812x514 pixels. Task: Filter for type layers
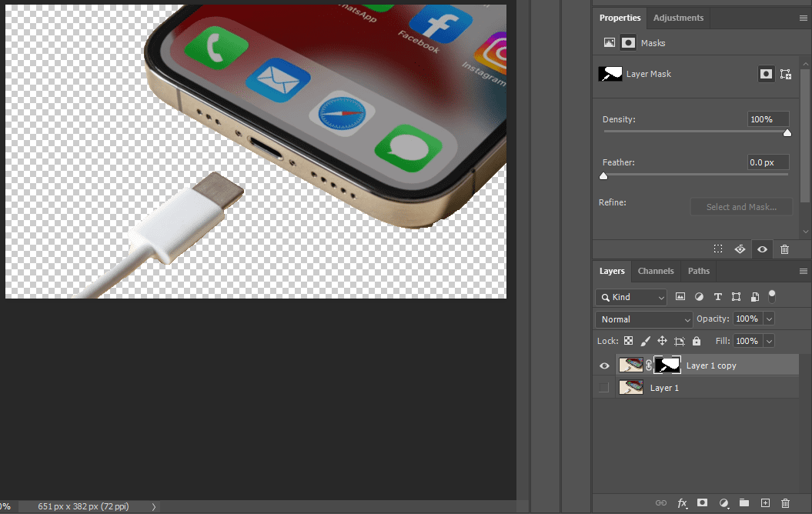718,296
